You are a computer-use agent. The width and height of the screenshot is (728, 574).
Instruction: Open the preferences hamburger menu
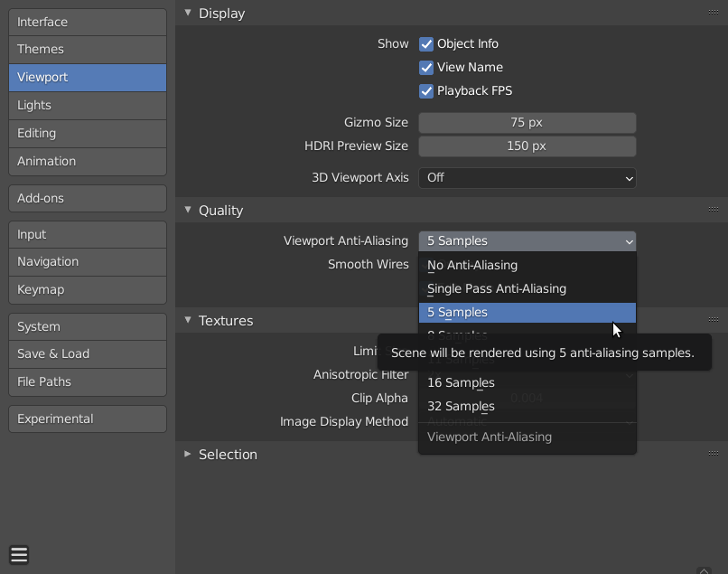(19, 555)
